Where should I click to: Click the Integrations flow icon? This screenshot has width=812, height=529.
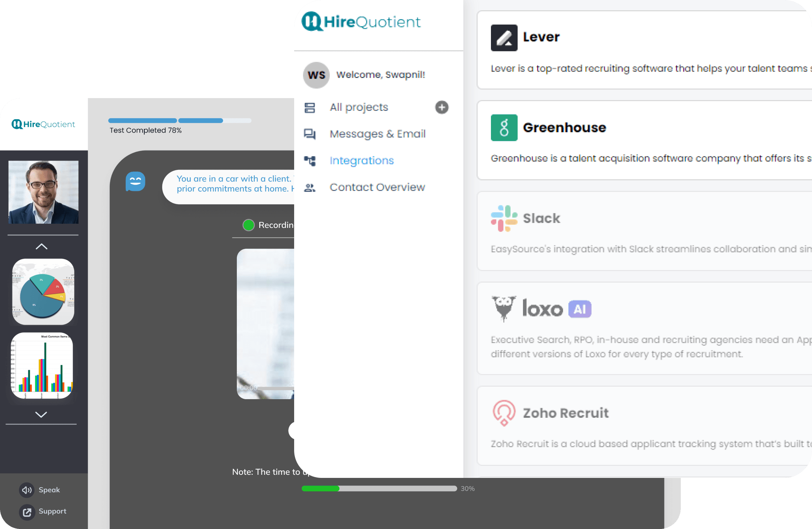[x=310, y=161]
